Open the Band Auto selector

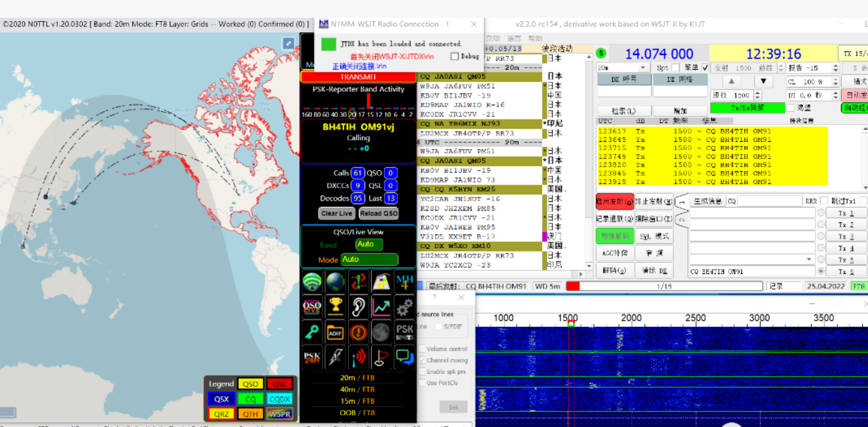pos(369,244)
